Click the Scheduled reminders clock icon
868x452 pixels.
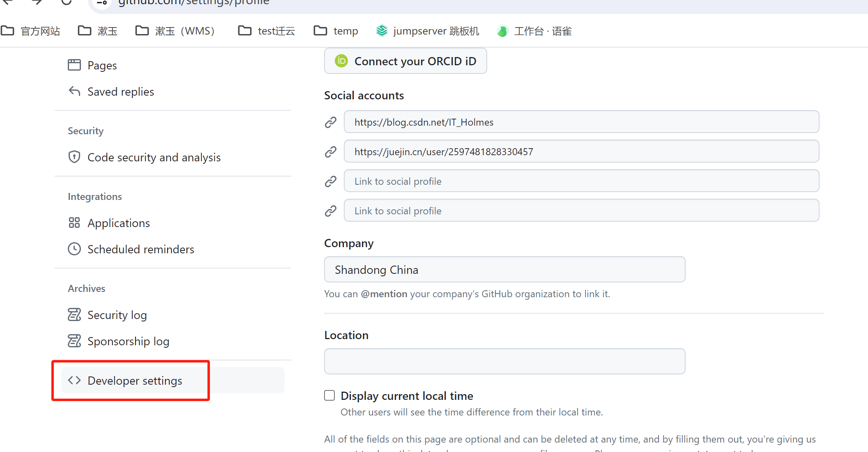pyautogui.click(x=74, y=249)
